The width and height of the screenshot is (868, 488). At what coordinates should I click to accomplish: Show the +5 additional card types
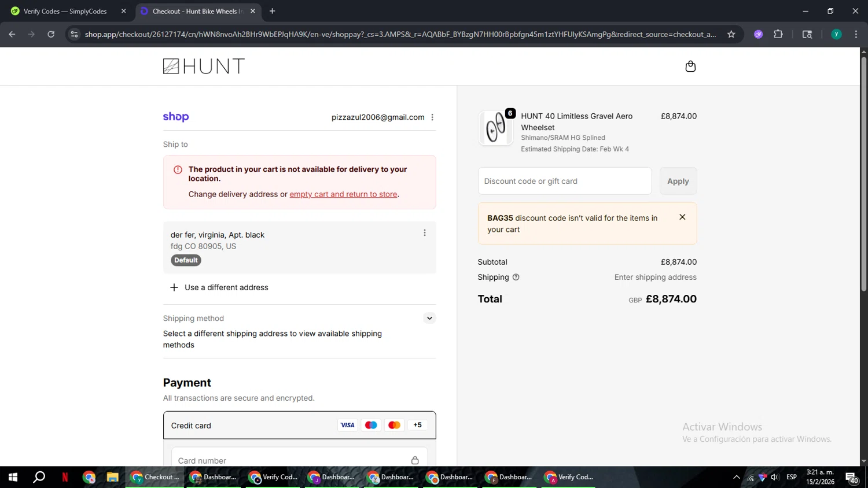tap(417, 425)
